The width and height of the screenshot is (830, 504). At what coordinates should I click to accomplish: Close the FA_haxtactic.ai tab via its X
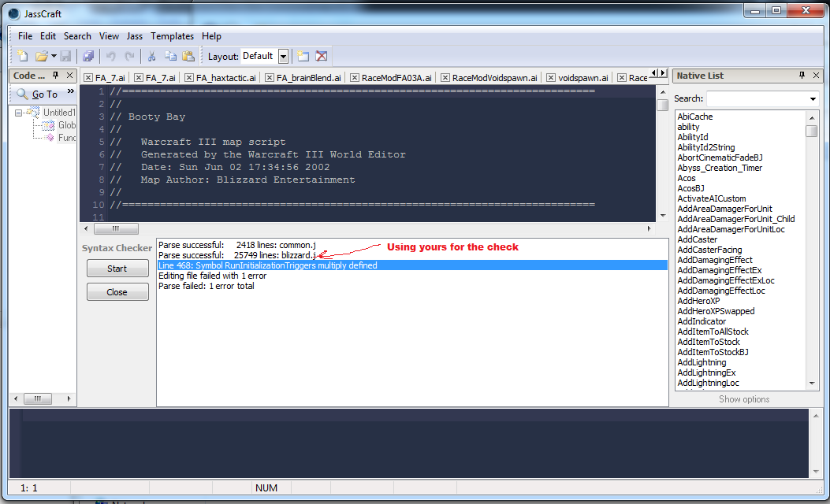189,78
